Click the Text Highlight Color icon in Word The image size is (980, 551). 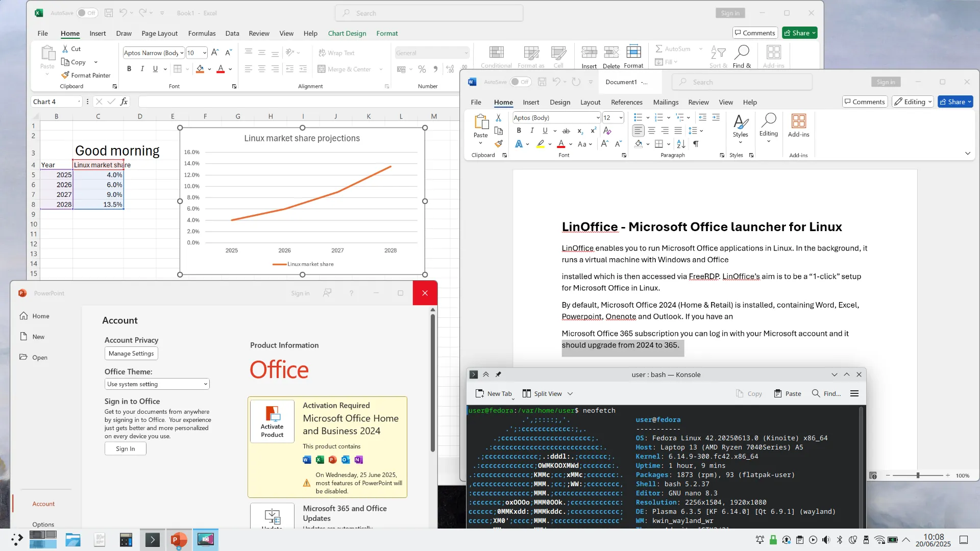pyautogui.click(x=541, y=144)
